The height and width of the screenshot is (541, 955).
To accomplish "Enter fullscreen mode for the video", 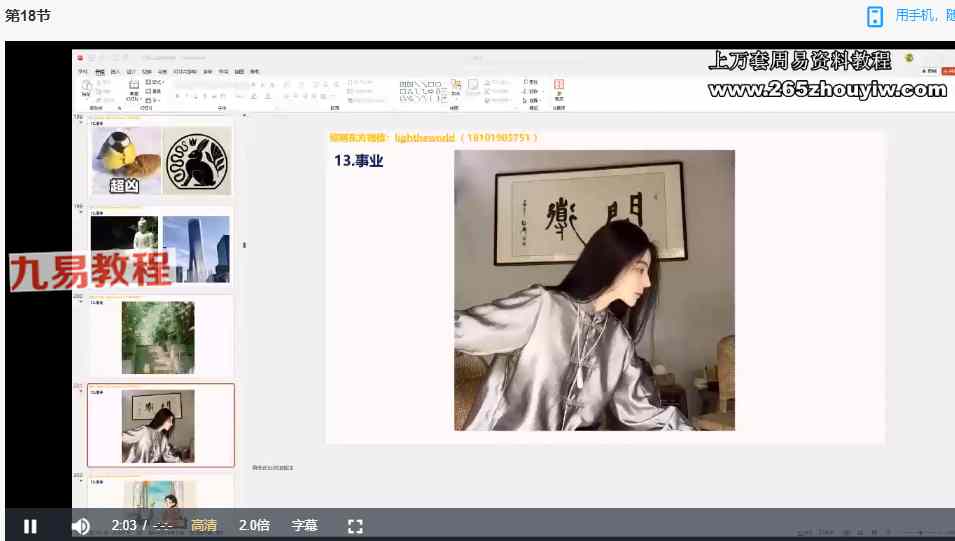I will pos(354,526).
